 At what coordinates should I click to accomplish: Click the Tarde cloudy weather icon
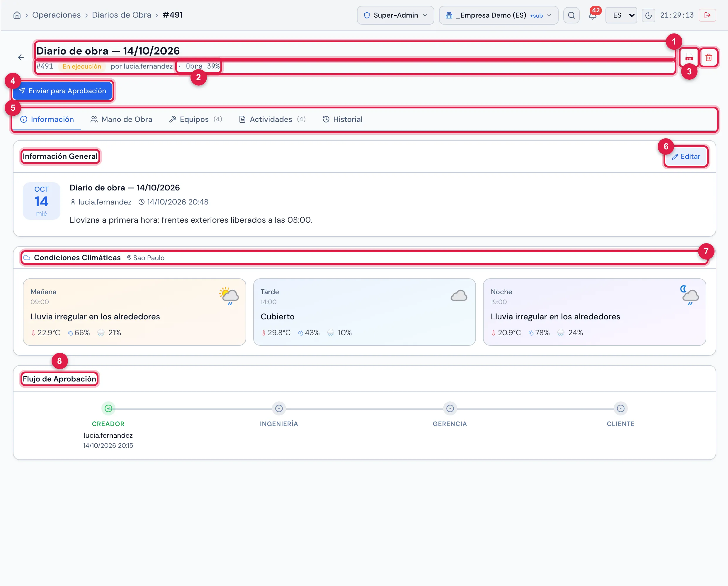click(459, 296)
